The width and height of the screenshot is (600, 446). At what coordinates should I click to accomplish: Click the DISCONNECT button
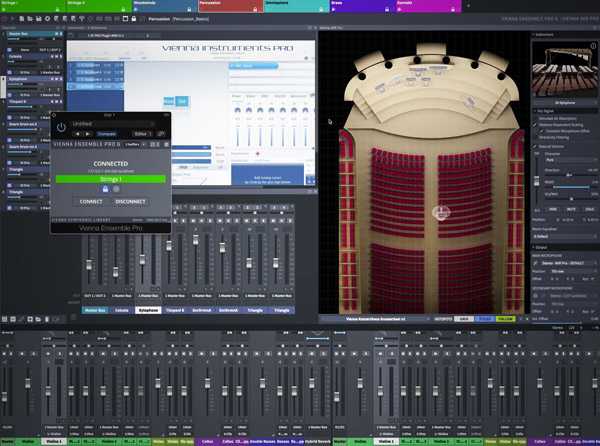click(130, 202)
